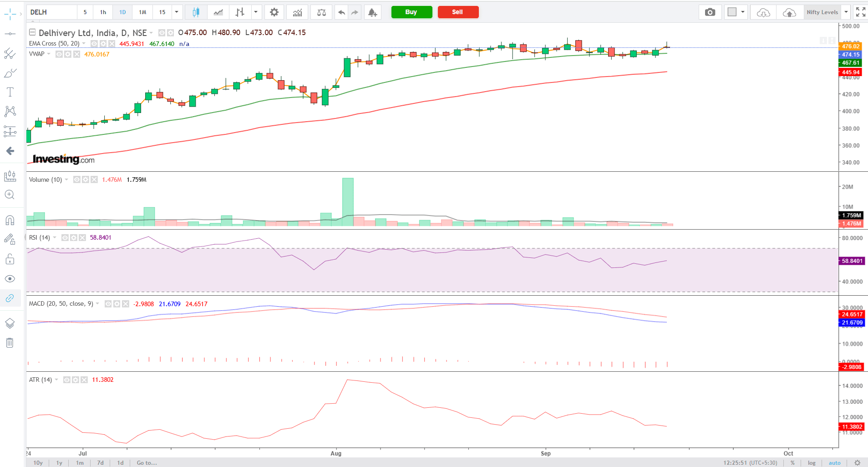Select the 5 minute interval
This screenshot has height=467, width=868.
(x=85, y=12)
